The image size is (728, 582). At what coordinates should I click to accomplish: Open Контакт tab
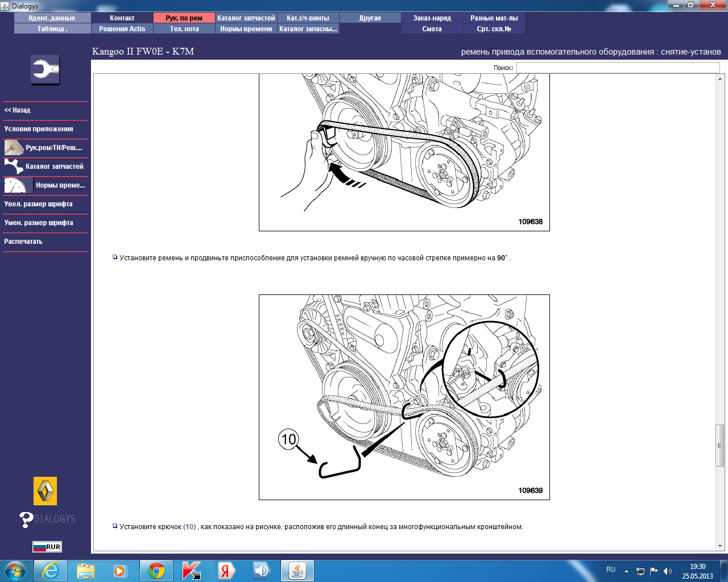(x=122, y=18)
